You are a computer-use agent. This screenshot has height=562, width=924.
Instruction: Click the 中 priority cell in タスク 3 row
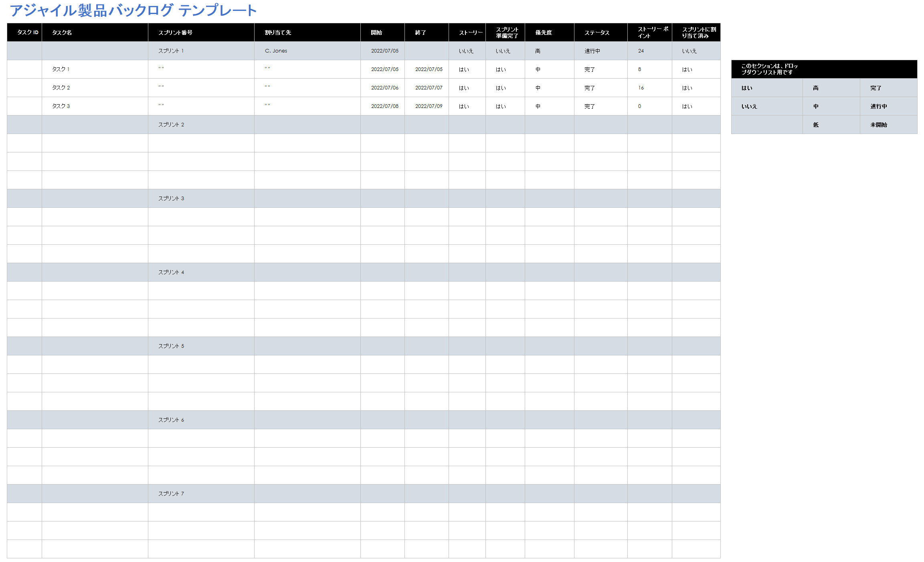coord(550,106)
